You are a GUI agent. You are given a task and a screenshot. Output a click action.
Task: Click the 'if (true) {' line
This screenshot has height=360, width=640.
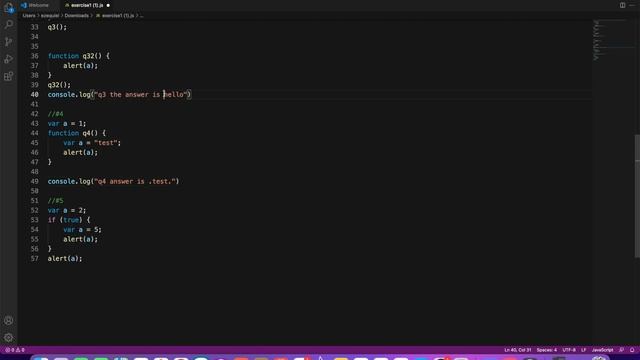pos(69,220)
